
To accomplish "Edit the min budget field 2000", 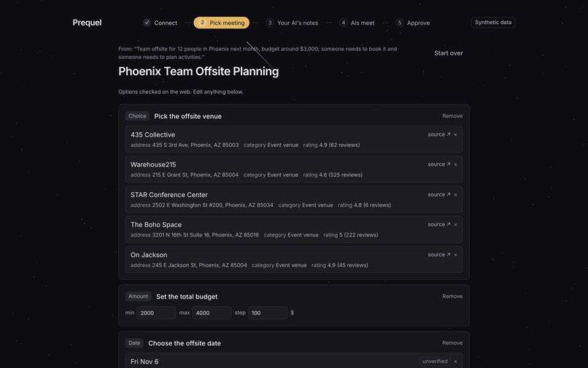I will pos(156,313).
